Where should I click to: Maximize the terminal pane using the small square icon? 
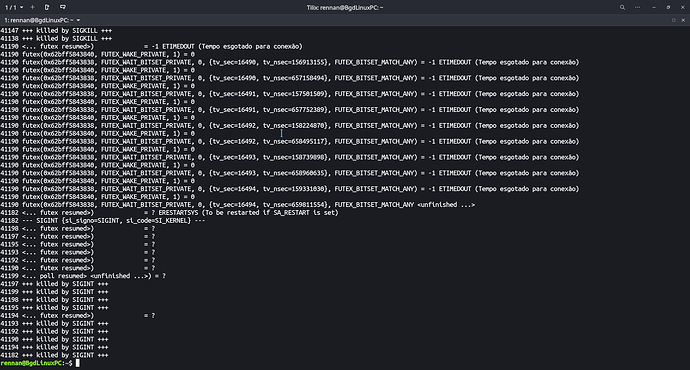point(674,20)
